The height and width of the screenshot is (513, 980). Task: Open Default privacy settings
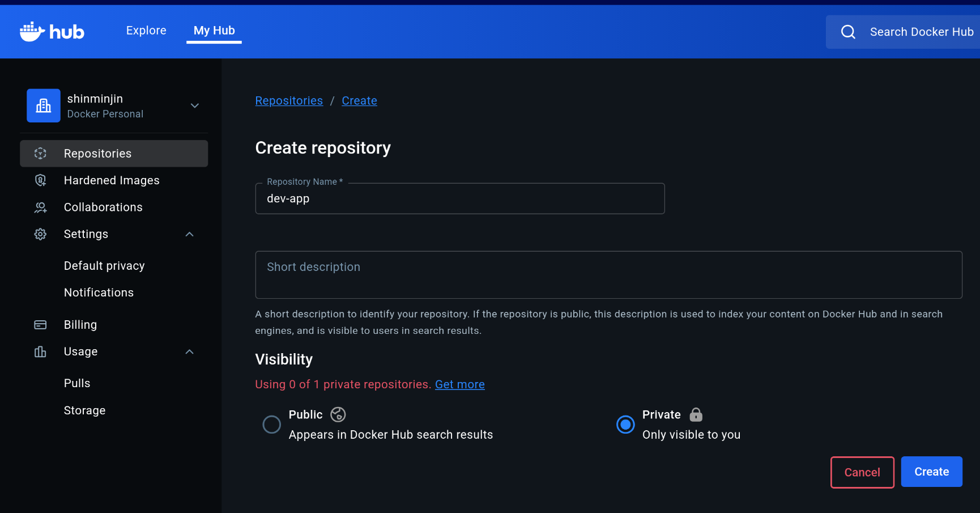point(104,266)
